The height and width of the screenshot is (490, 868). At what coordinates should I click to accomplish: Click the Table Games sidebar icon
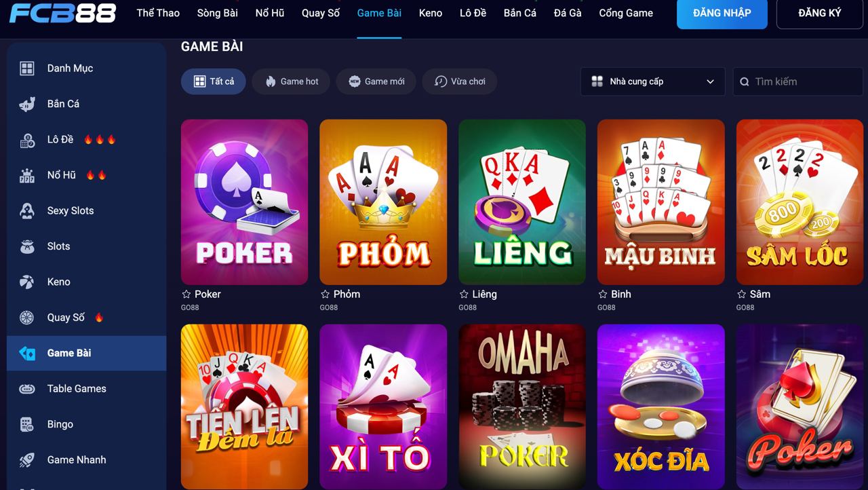click(27, 389)
